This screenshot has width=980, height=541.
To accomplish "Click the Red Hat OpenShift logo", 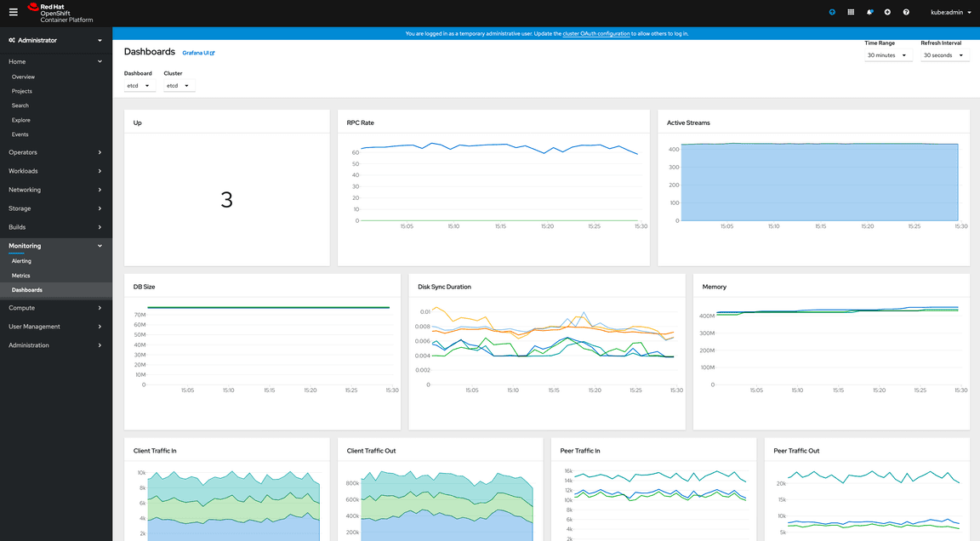I will tap(60, 13).
